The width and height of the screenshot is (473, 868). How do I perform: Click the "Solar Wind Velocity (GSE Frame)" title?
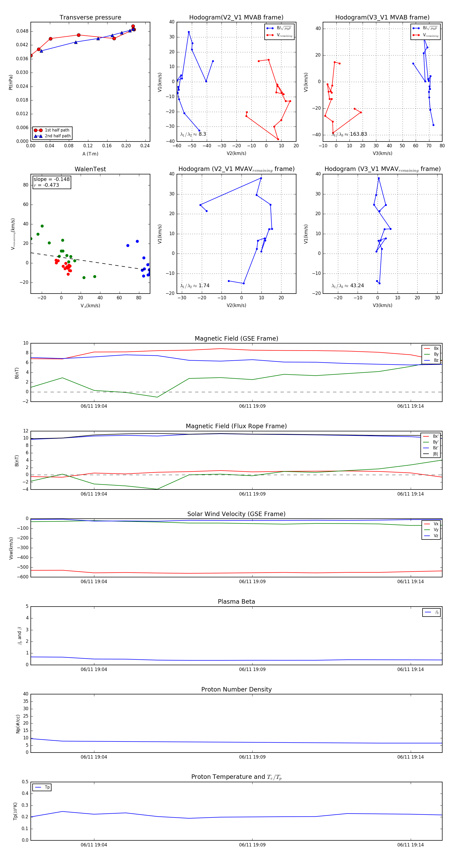pyautogui.click(x=236, y=514)
